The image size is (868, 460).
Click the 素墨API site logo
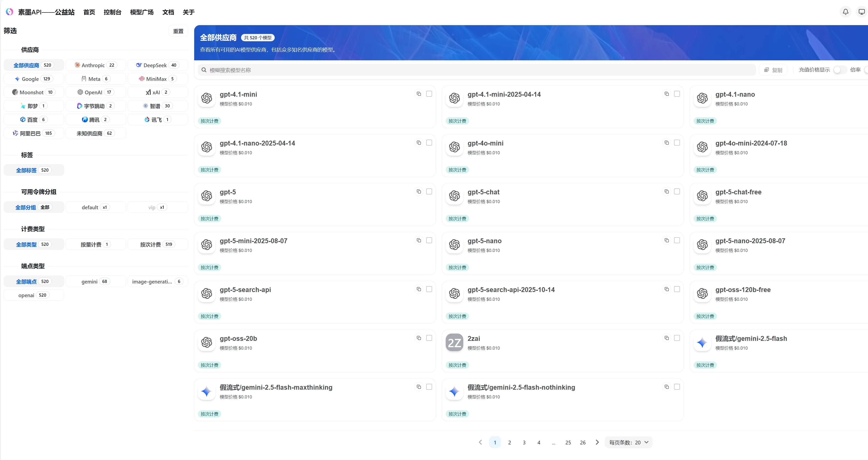point(10,11)
